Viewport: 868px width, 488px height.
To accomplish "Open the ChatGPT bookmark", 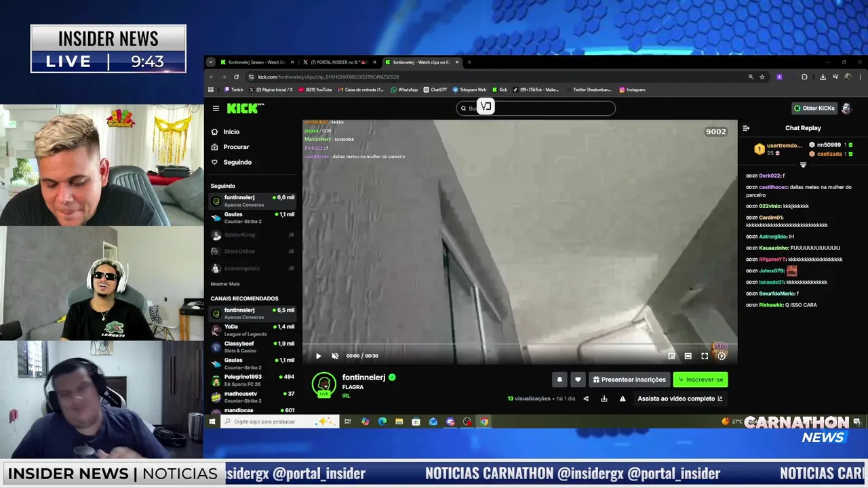I will pyautogui.click(x=435, y=89).
